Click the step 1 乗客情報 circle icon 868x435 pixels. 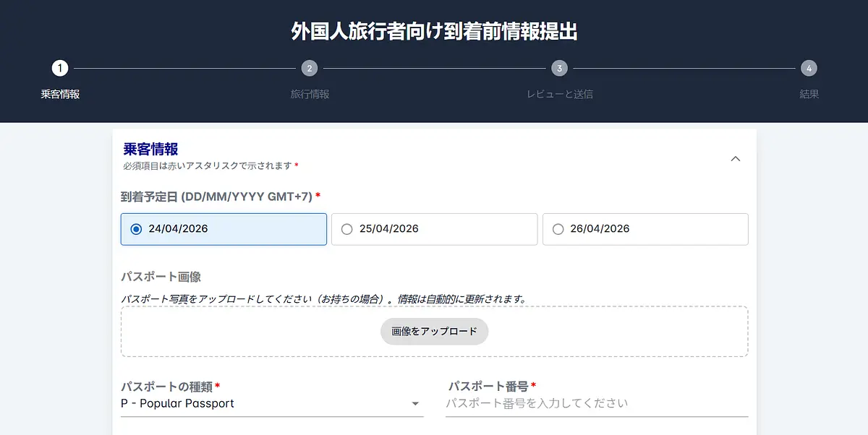pyautogui.click(x=59, y=68)
